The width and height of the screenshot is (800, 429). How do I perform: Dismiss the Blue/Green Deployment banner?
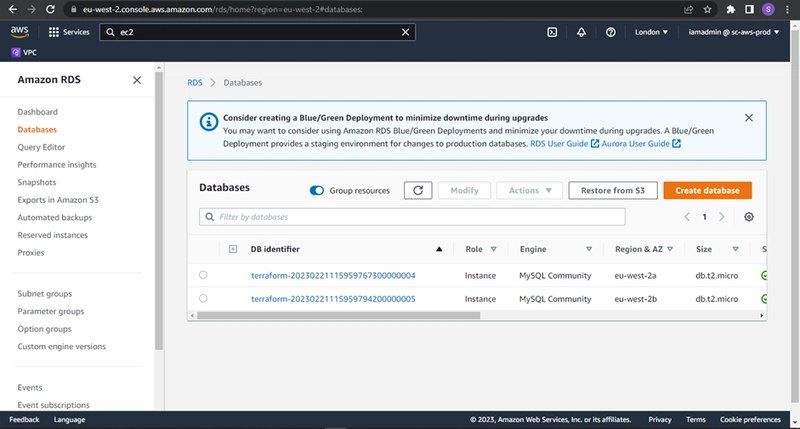[x=748, y=118]
